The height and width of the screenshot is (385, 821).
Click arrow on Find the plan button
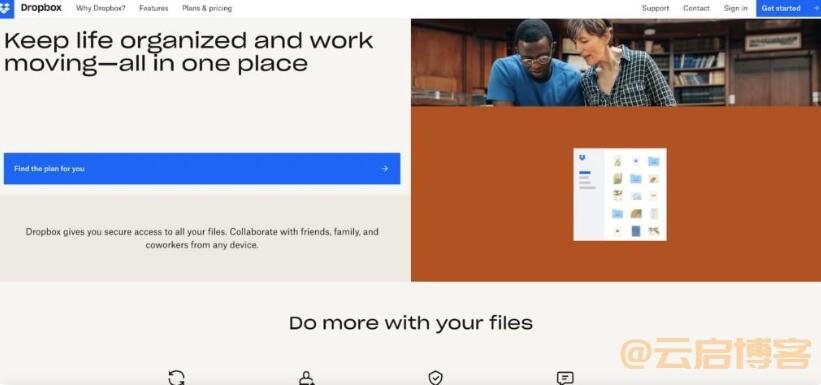click(385, 169)
